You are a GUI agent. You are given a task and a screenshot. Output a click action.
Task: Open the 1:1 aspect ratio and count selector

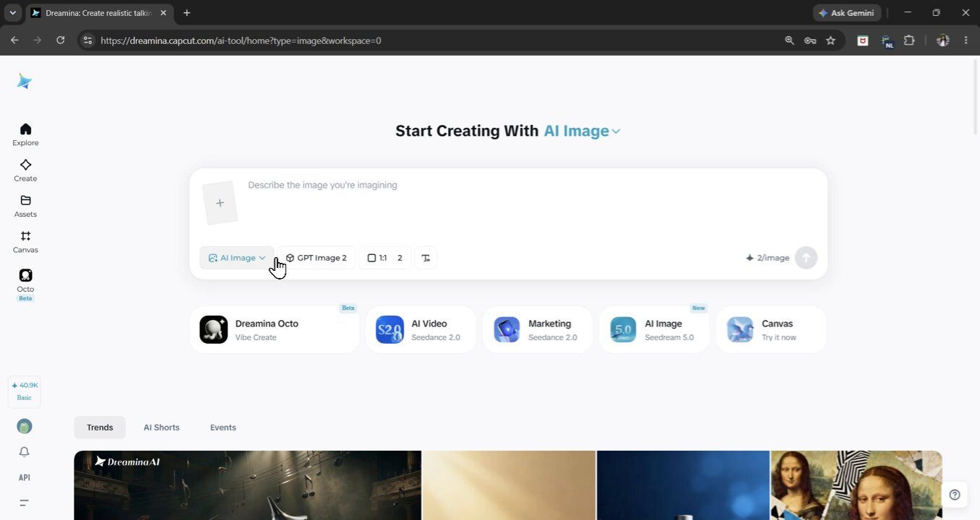coord(385,258)
